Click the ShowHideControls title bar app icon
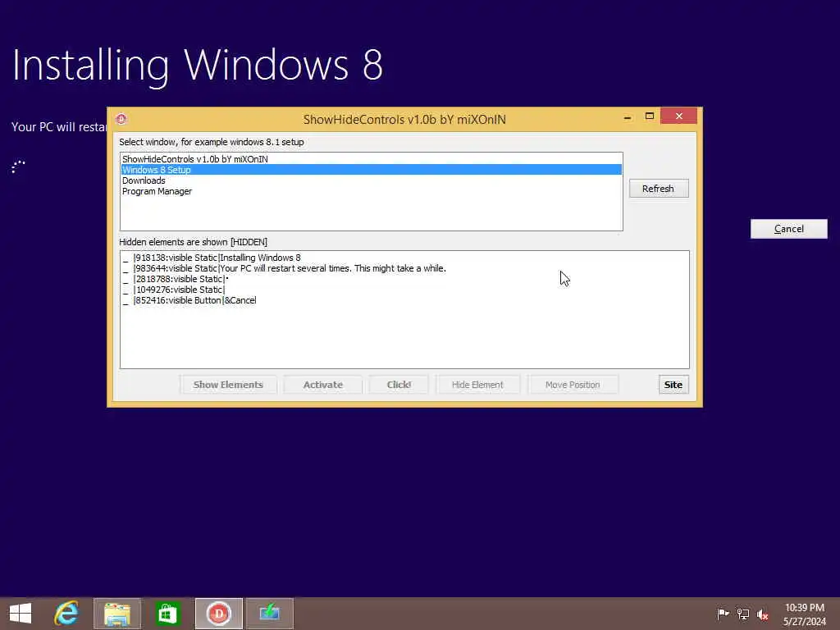 (121, 119)
